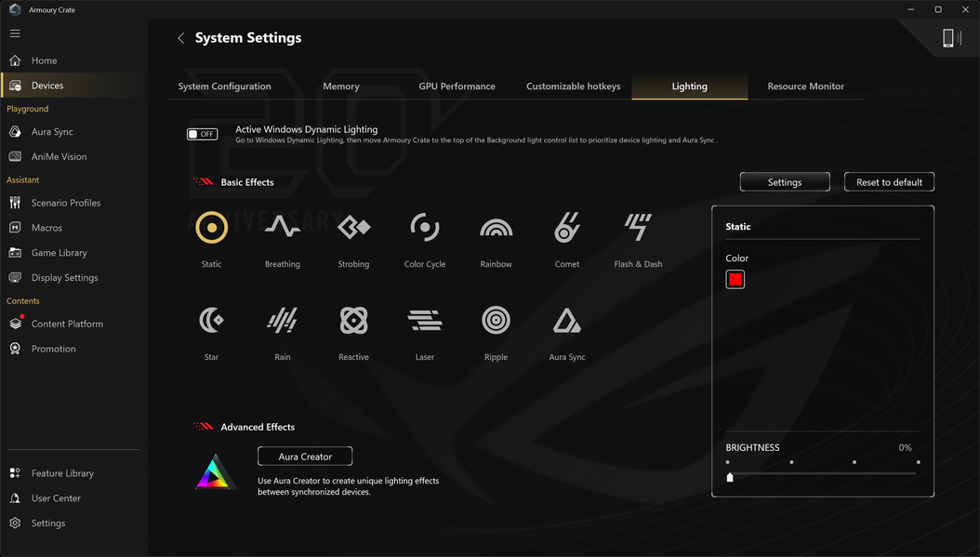The width and height of the screenshot is (980, 557).
Task: Choose the Breathing lighting effect
Action: coord(282,227)
